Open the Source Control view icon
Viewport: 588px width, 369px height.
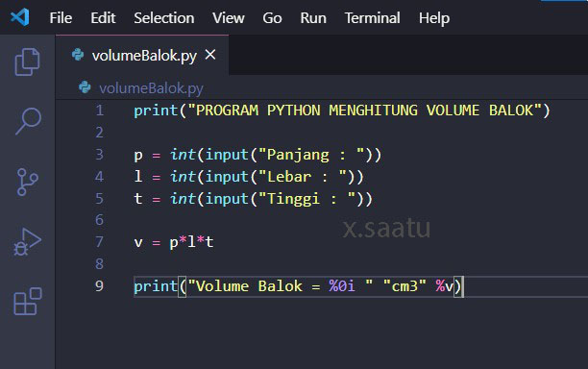coord(27,182)
